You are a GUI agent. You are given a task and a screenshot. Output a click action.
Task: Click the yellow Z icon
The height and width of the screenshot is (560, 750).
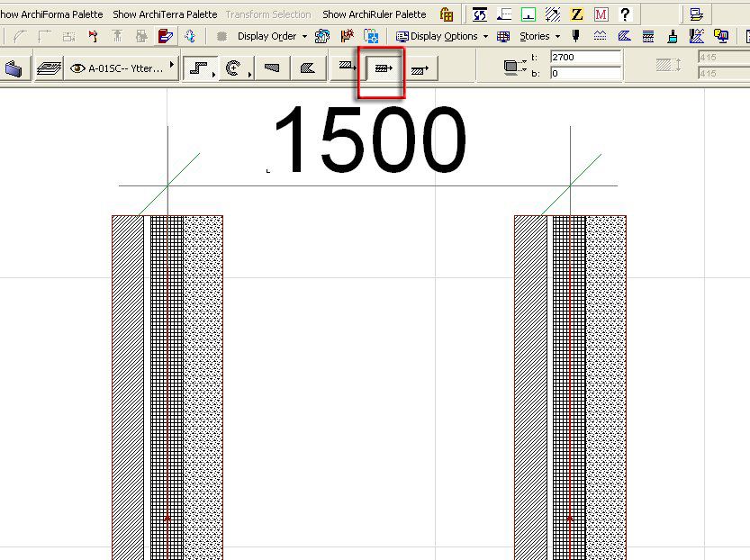[577, 14]
